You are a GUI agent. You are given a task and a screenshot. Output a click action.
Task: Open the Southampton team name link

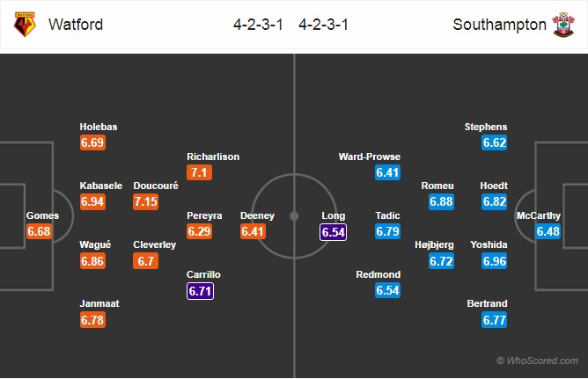coord(499,25)
